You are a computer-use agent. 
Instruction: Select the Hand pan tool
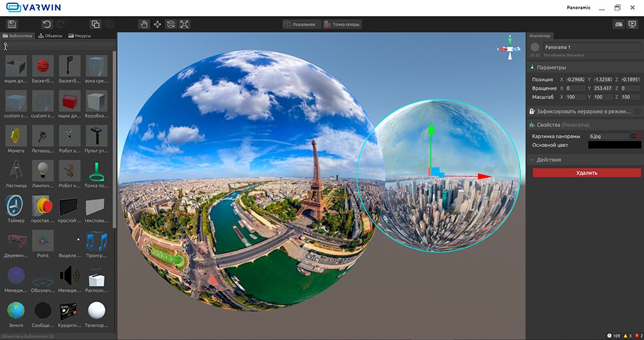[x=144, y=24]
